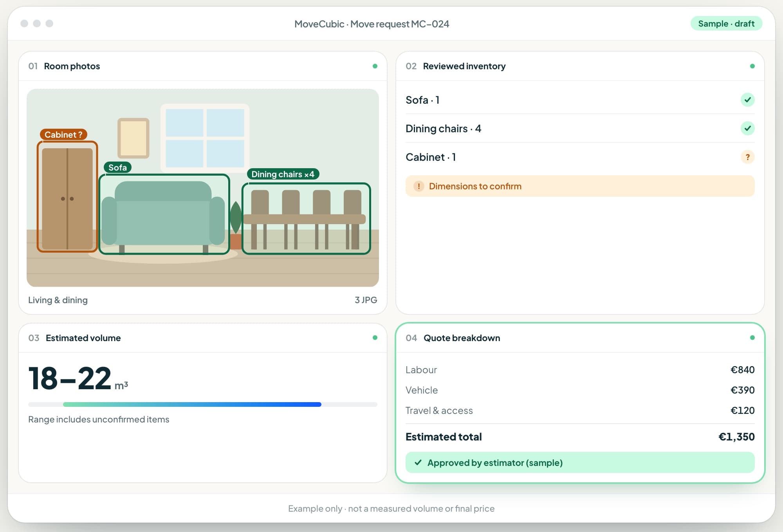Click the sofa bounding box in the photo

tap(164, 214)
